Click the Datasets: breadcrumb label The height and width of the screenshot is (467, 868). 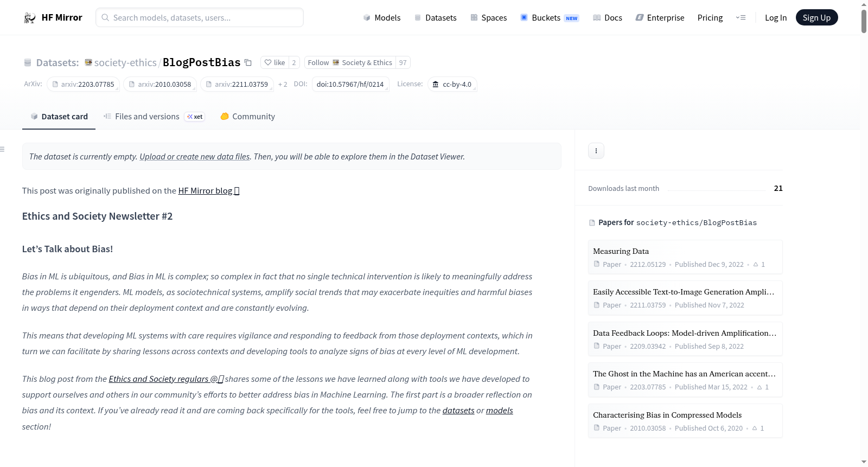pos(58,63)
